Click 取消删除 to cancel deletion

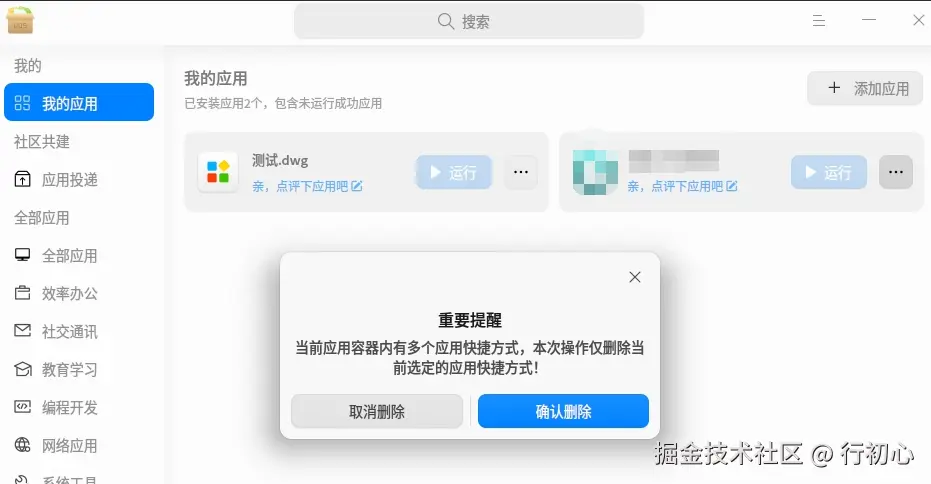click(377, 411)
